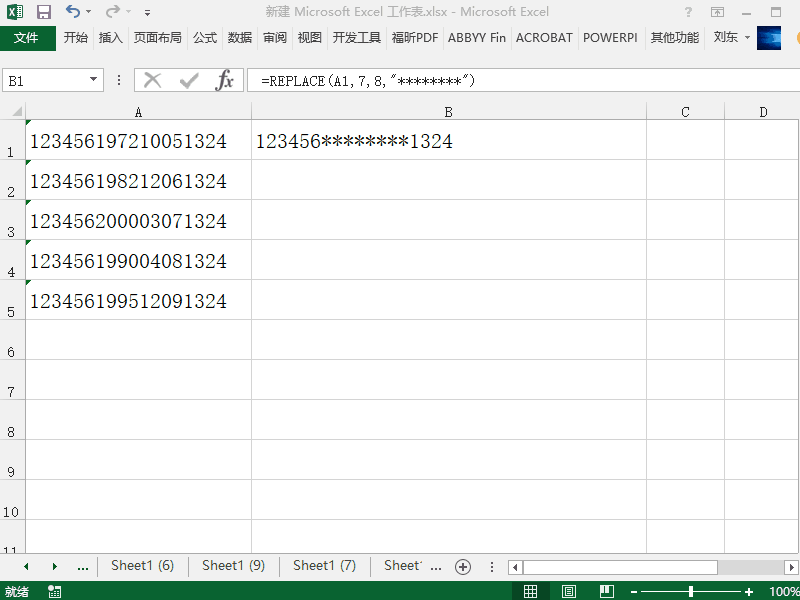Click the macro recording status bar icon
The image size is (800, 600).
[55, 591]
